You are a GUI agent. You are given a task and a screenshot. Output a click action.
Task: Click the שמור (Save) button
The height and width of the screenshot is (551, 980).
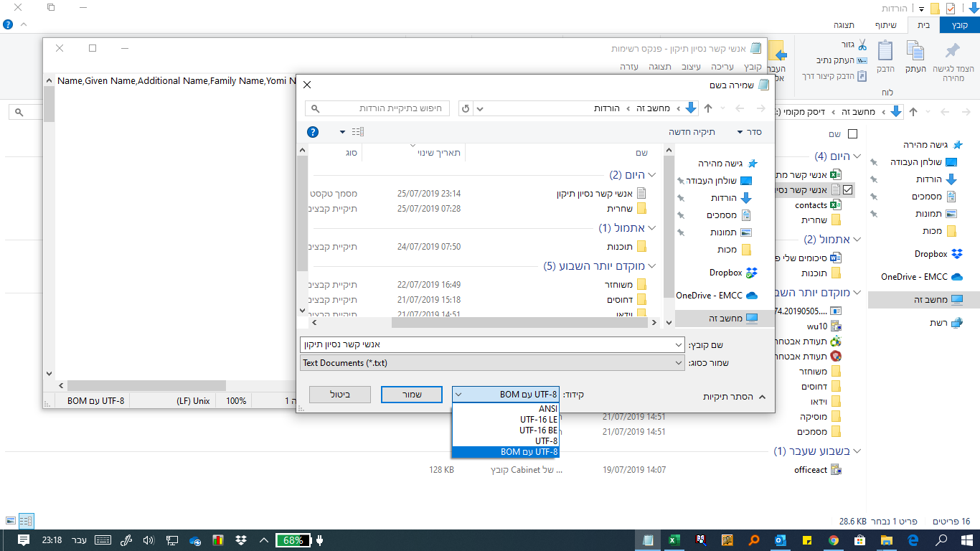(x=412, y=395)
